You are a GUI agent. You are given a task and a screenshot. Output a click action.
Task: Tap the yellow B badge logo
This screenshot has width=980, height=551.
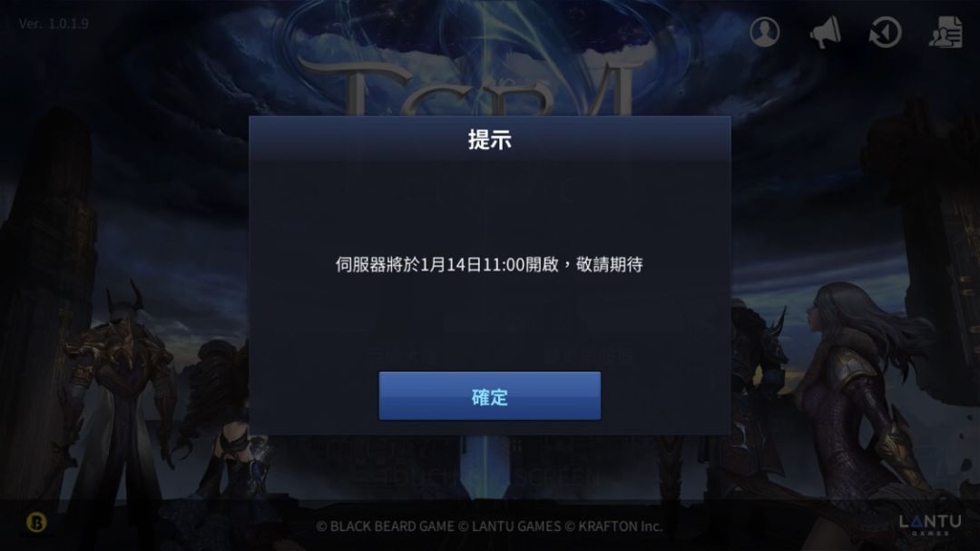36,522
